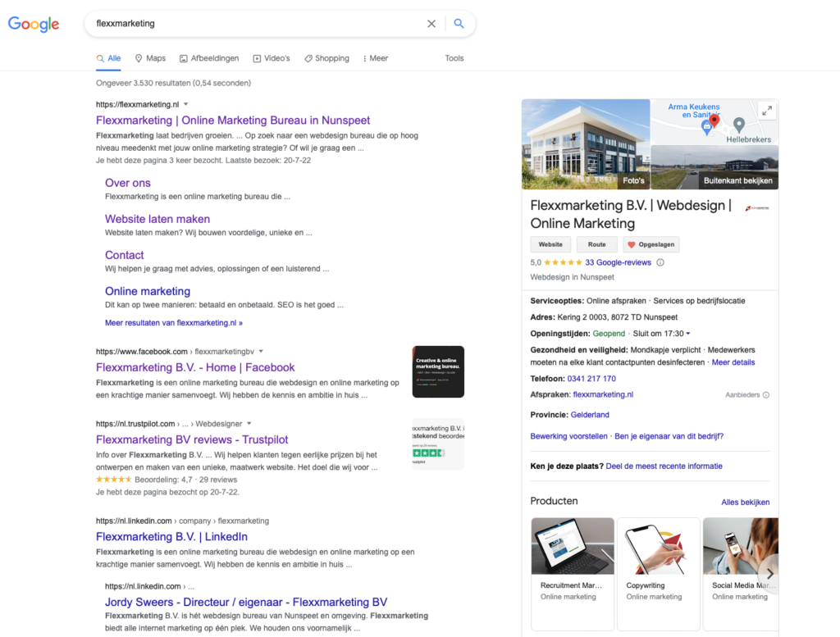The image size is (840, 637).
Task: Click Ben je eigenaar van dit bedrijf
Action: tap(669, 436)
